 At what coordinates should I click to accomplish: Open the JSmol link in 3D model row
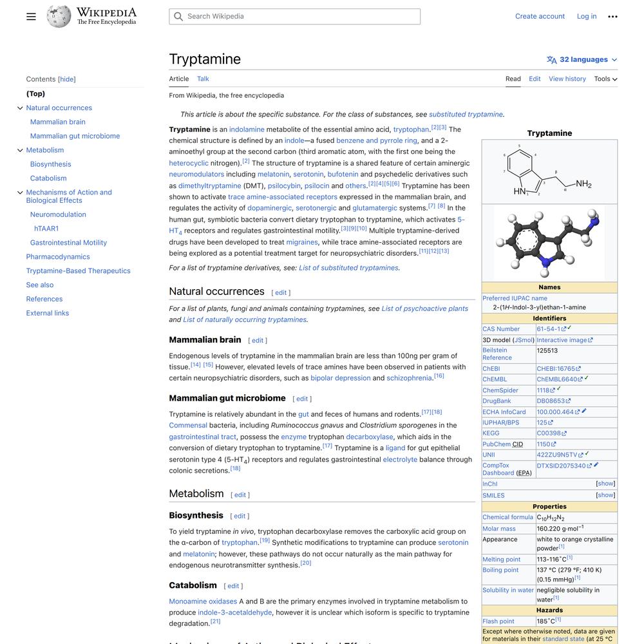pos(523,340)
